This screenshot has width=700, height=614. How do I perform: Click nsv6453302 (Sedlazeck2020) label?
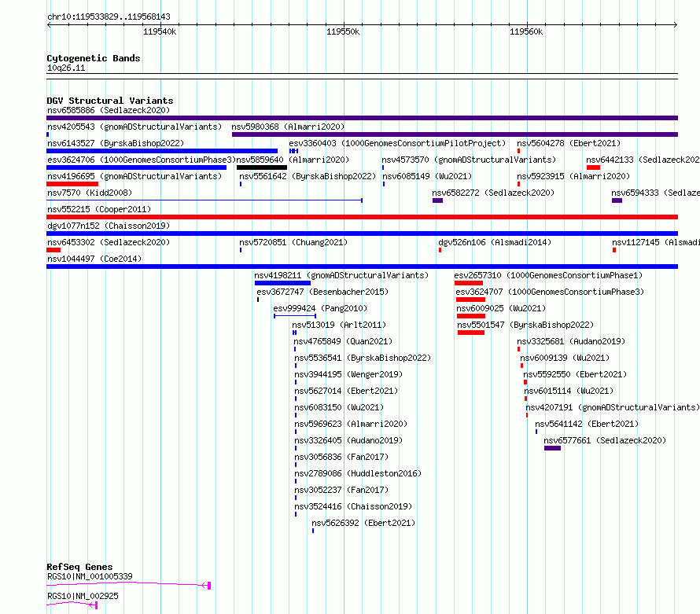coord(109,242)
